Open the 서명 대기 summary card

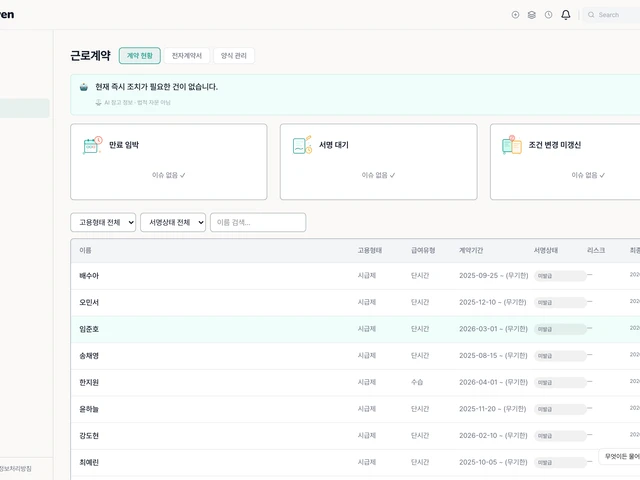click(379, 162)
